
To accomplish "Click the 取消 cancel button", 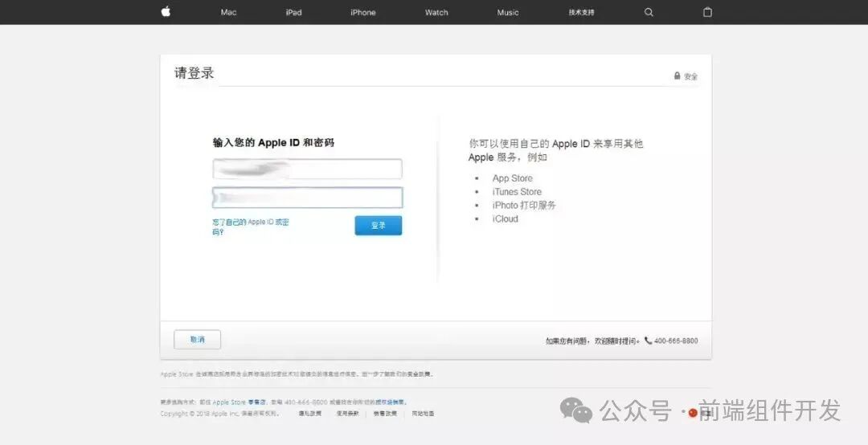I will pyautogui.click(x=198, y=340).
